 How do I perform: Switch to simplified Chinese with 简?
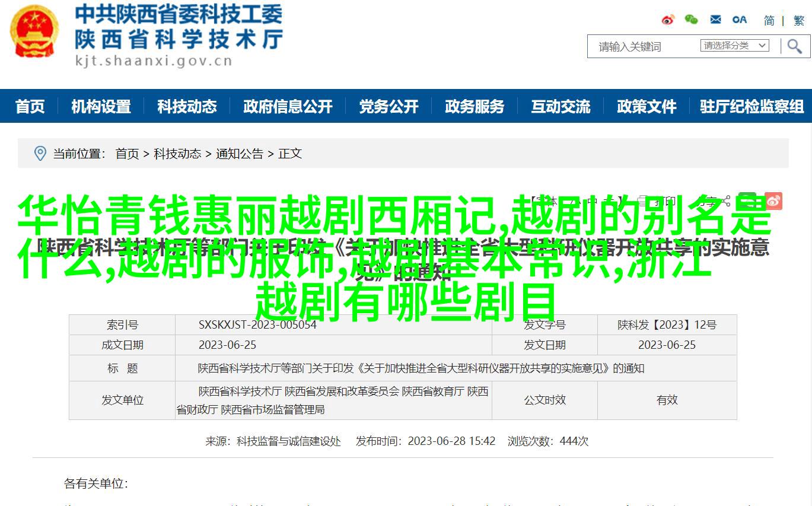[x=769, y=20]
